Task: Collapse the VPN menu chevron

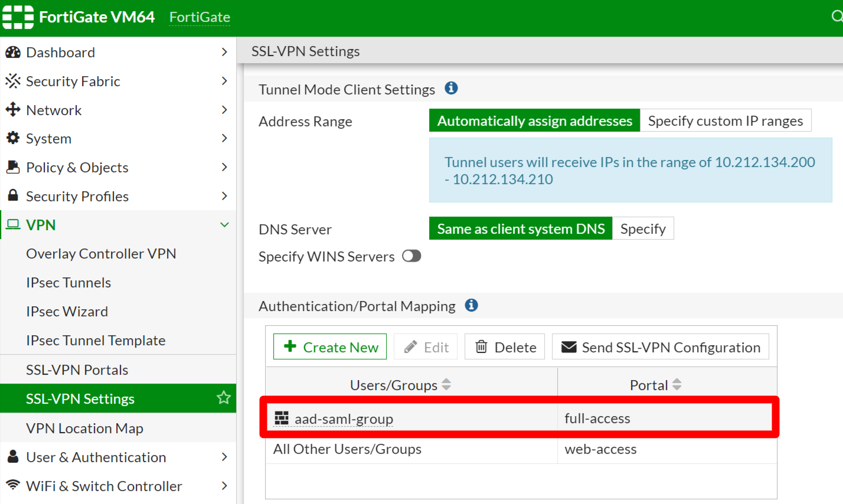Action: (224, 224)
